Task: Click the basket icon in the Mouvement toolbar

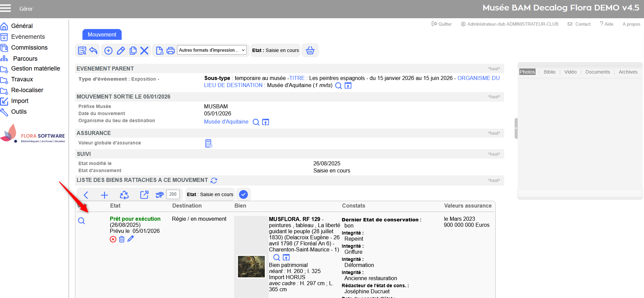Action: point(310,51)
